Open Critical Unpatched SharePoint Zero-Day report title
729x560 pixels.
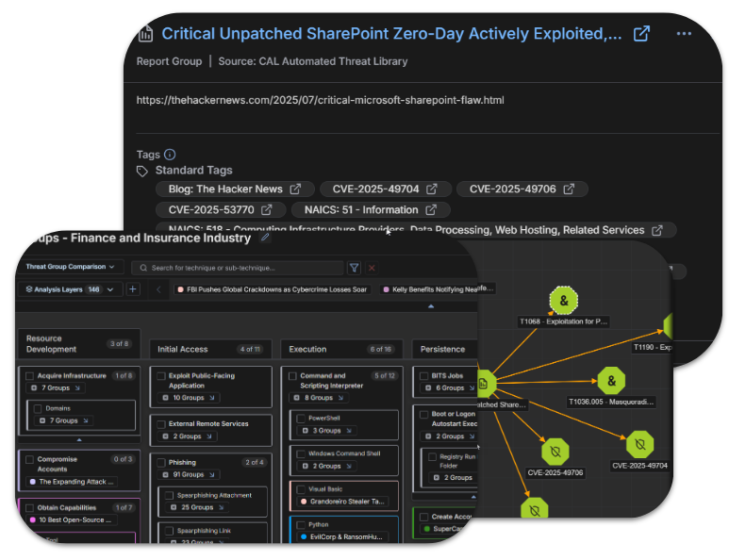(391, 33)
